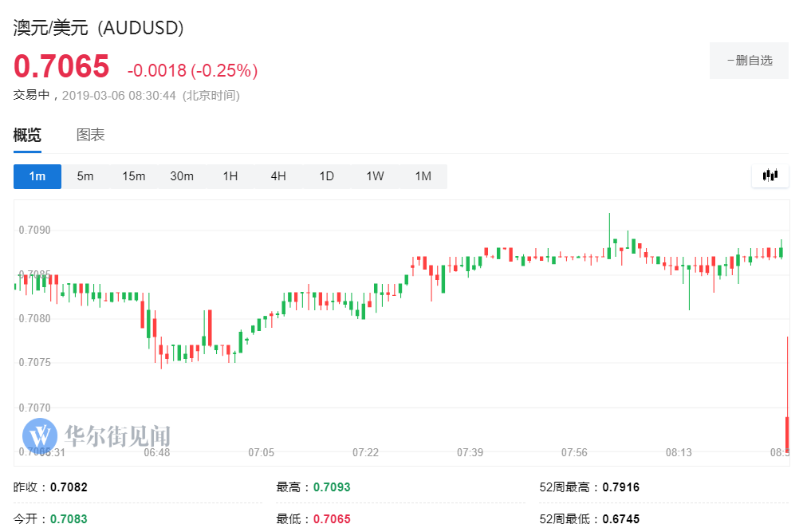This screenshot has height=532, width=803.
Task: Select the 概览 tab
Action: coord(26,134)
